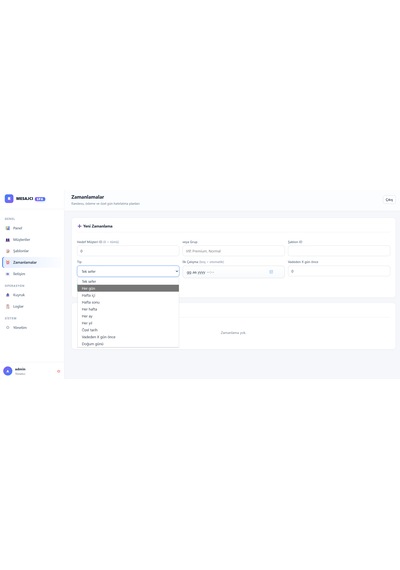The height and width of the screenshot is (570, 400).
Task: Click the Kuyruk icon
Action: tap(8, 295)
